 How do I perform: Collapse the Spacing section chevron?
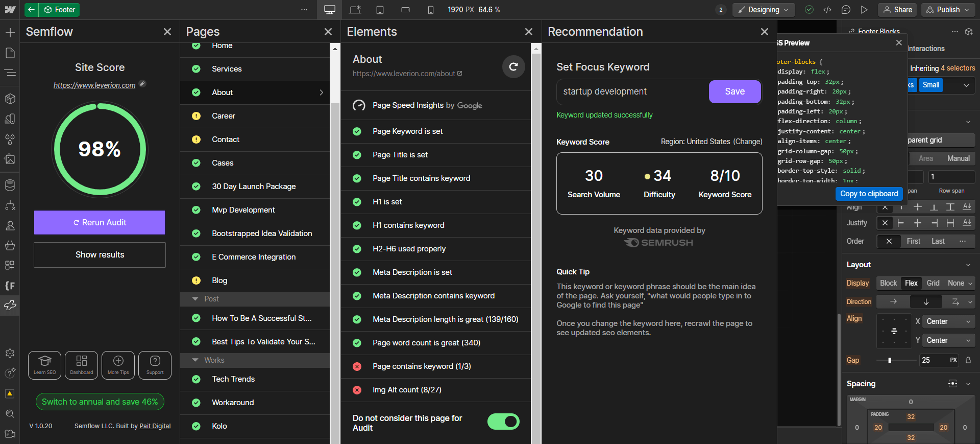click(x=968, y=384)
